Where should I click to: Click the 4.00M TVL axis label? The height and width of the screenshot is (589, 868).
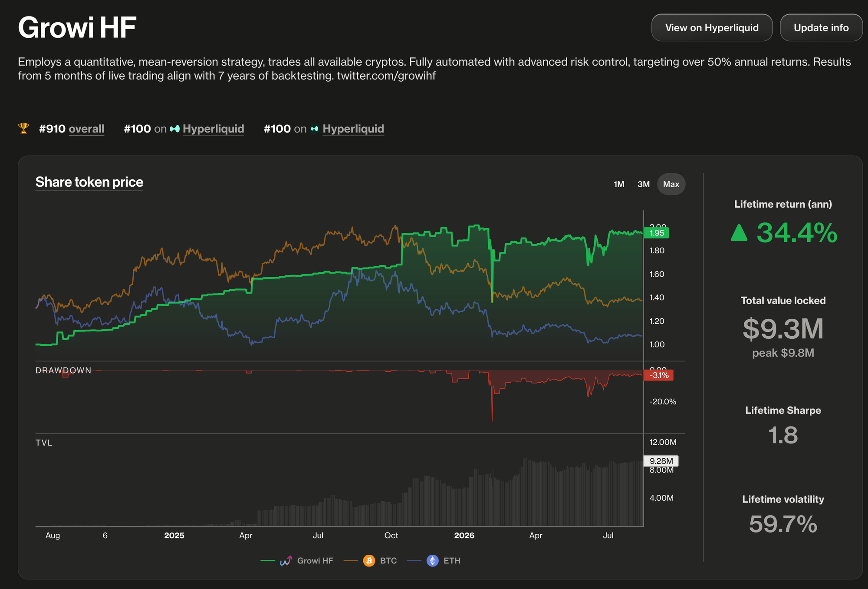(661, 498)
